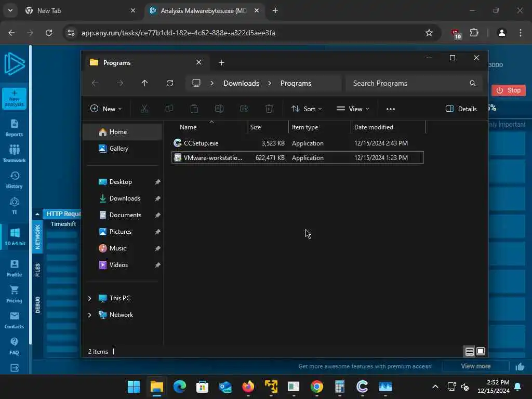Add a new Explorer tab
Image resolution: width=532 pixels, height=399 pixels.
pos(221,63)
